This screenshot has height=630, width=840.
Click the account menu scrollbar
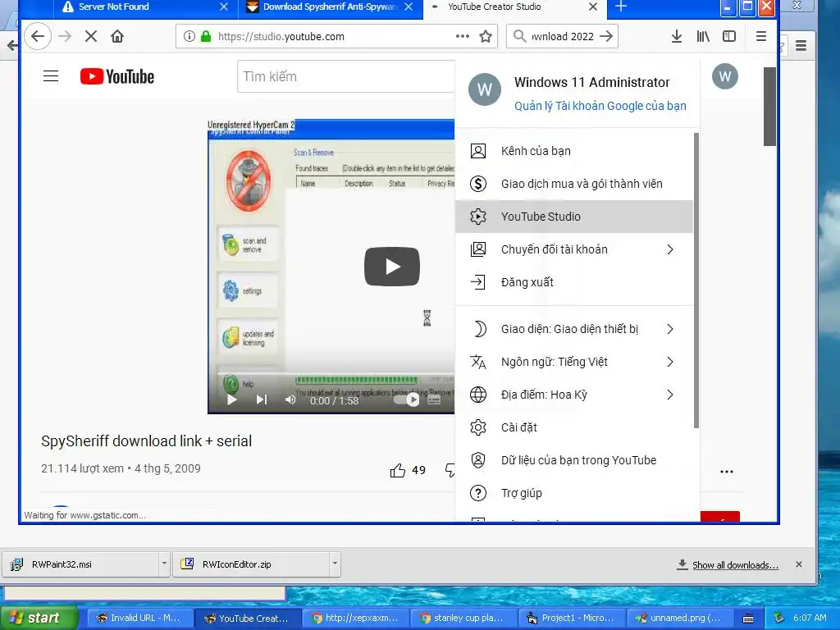point(696,281)
